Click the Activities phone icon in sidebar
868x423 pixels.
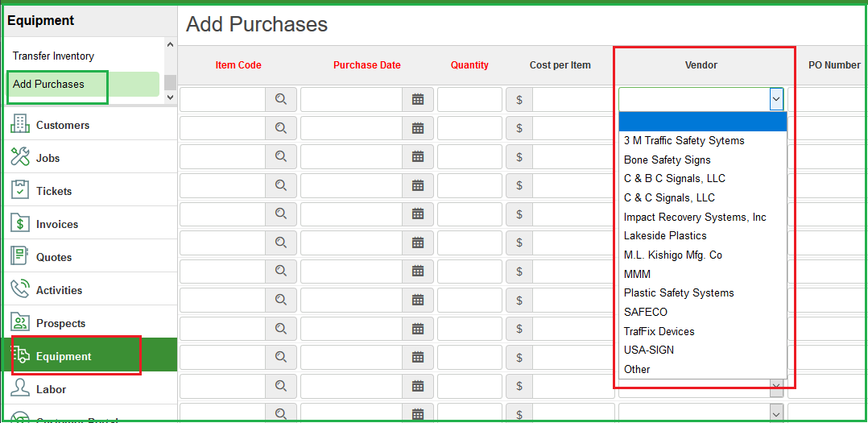pyautogui.click(x=20, y=290)
